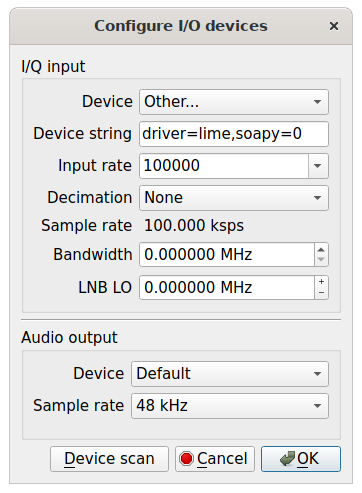Viewport: 362px width, 493px height.
Task: Click the Bandwidth label
Action: tap(93, 254)
